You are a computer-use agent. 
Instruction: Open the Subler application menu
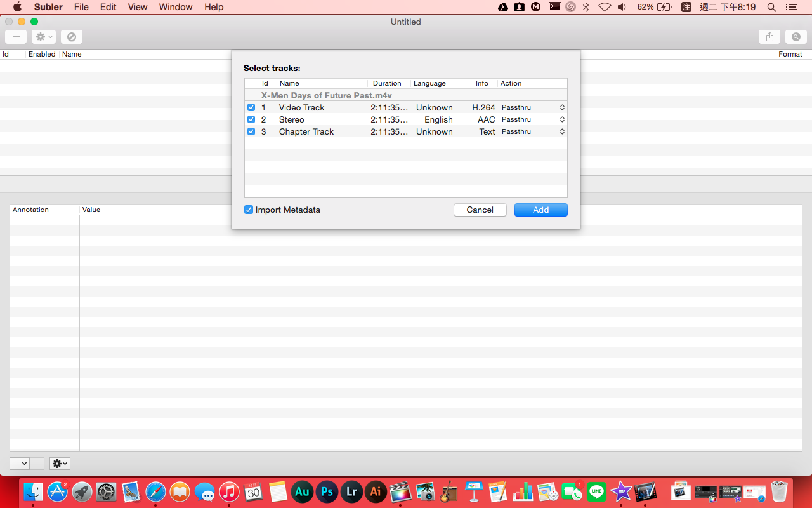48,7
